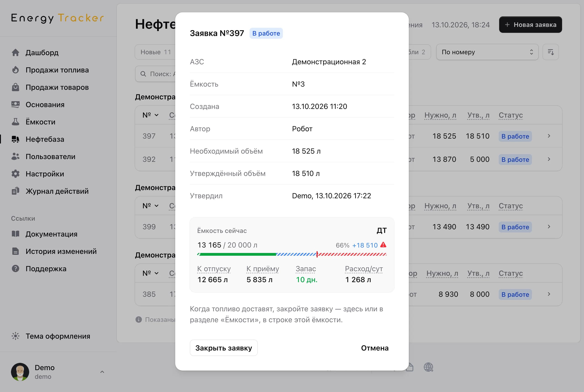Viewport: 584px width, 392px height.
Task: Click the question mark icon beside Поддержка
Action: click(x=16, y=268)
